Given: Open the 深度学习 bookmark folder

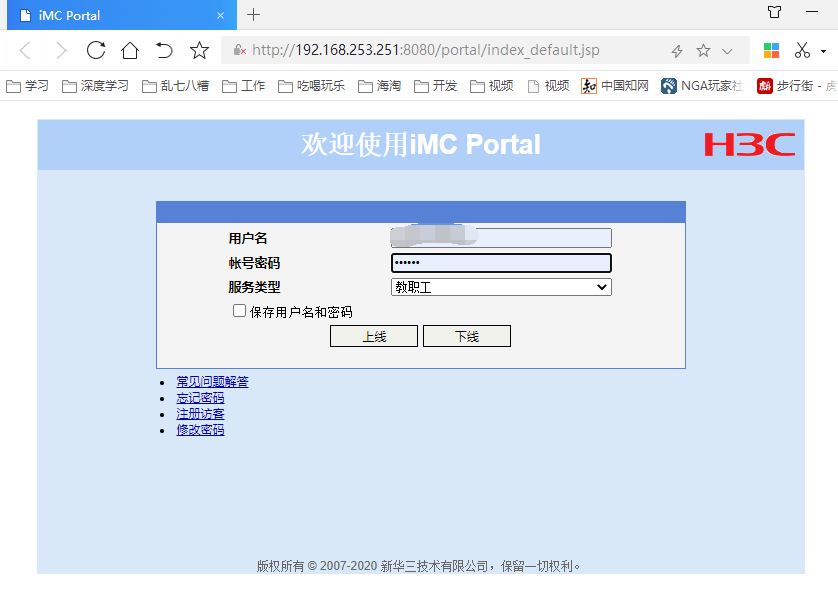Looking at the screenshot, I should pos(96,86).
